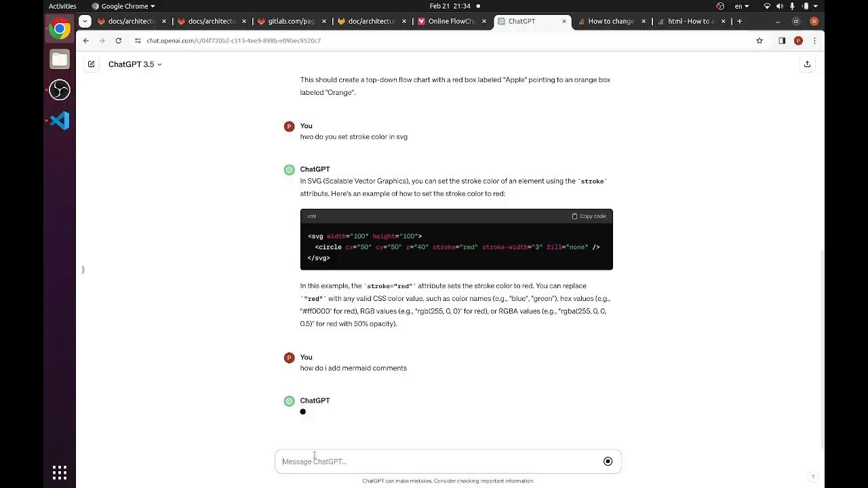
Task: Open Visual Studio Code in the dock
Action: 60,121
